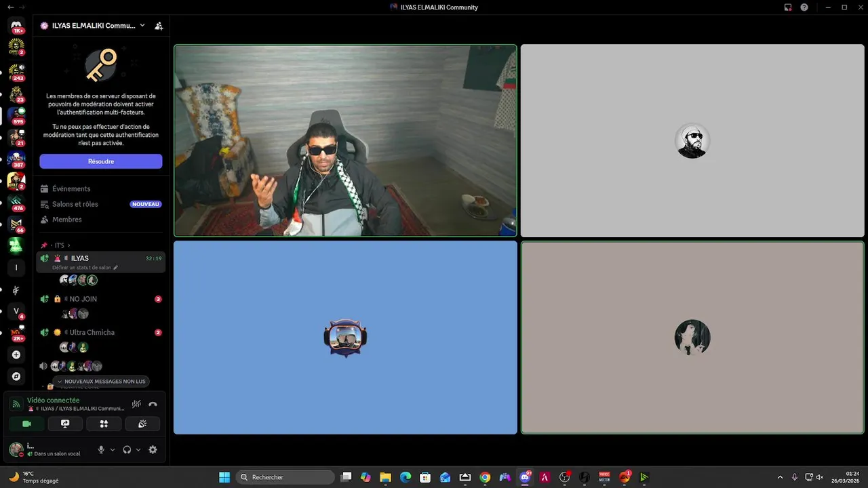Select the NO JOIN voice channel

tap(100, 299)
